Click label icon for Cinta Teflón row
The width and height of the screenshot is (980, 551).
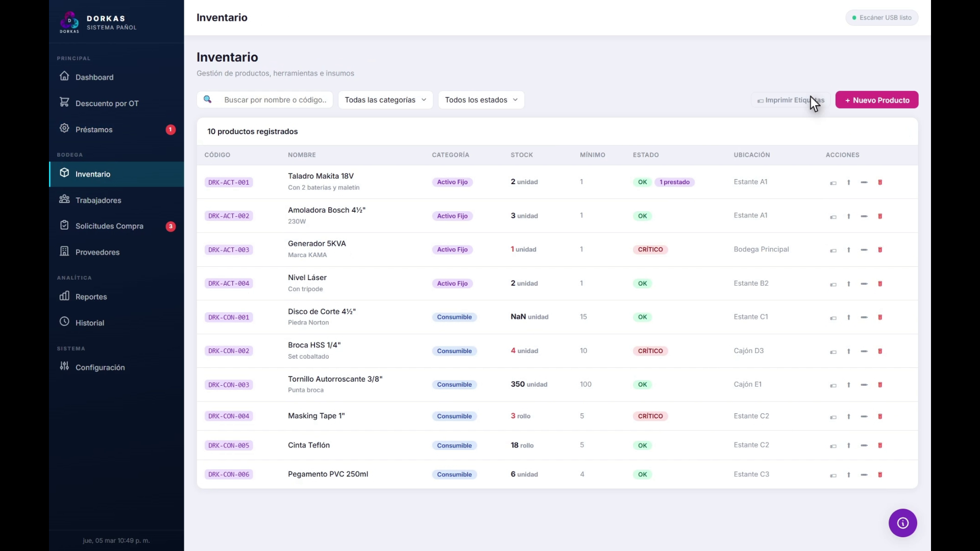pyautogui.click(x=833, y=446)
